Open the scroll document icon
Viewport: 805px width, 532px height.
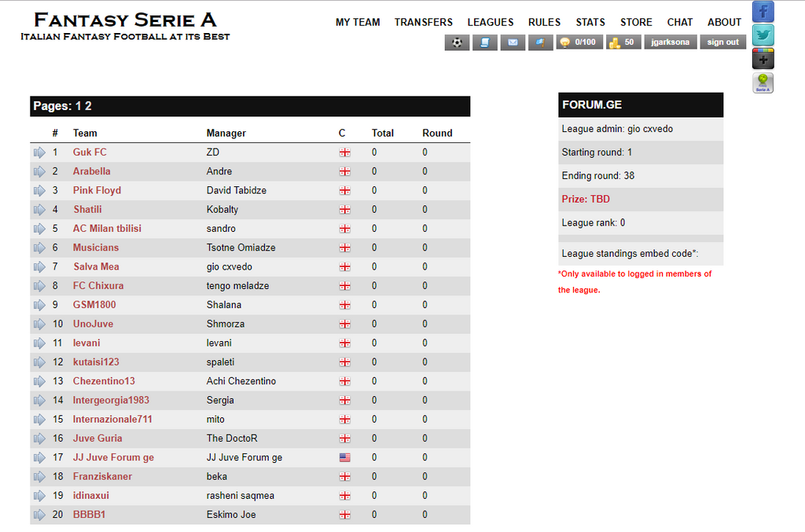484,42
